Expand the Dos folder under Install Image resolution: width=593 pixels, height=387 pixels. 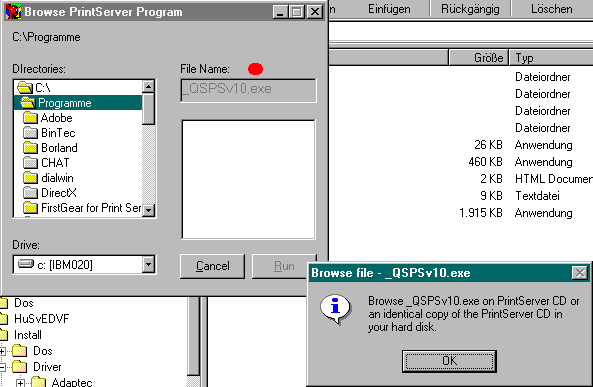point(2,351)
